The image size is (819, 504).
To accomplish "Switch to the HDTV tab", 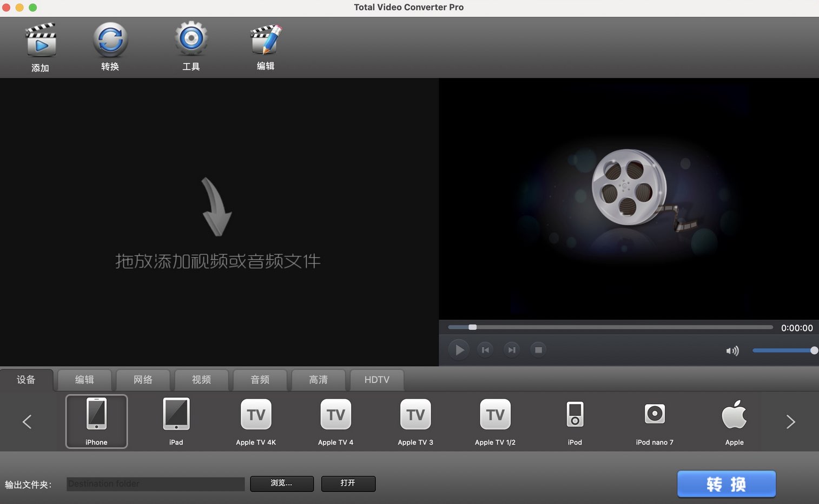I will pos(377,380).
